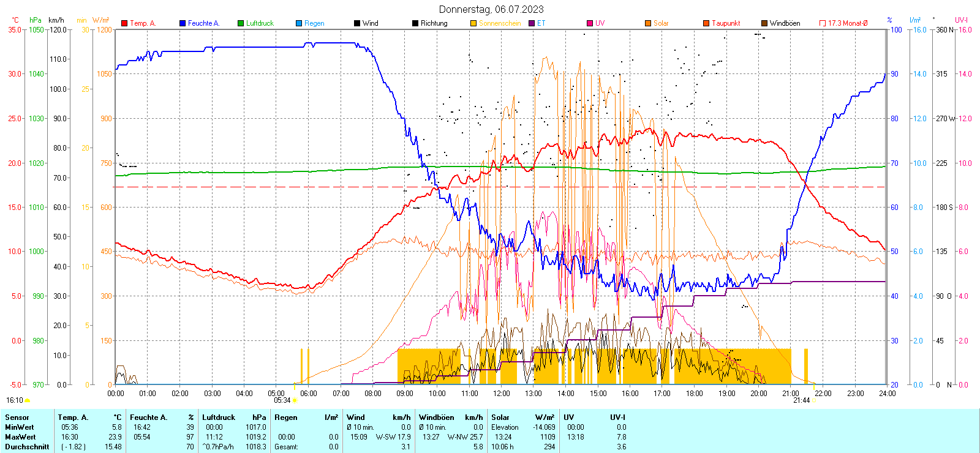This screenshot has height=453, width=980.
Task: Toggle the black Richtung legend box
Action: (x=415, y=23)
